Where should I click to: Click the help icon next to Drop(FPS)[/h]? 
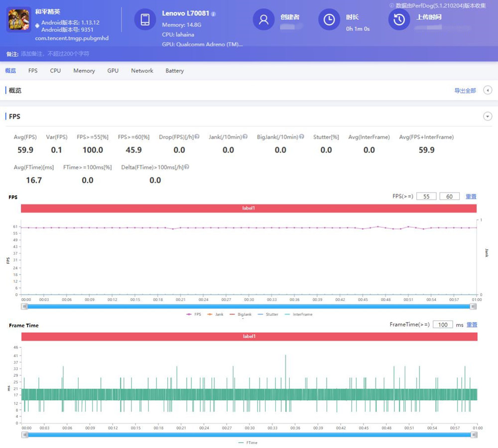[197, 136]
